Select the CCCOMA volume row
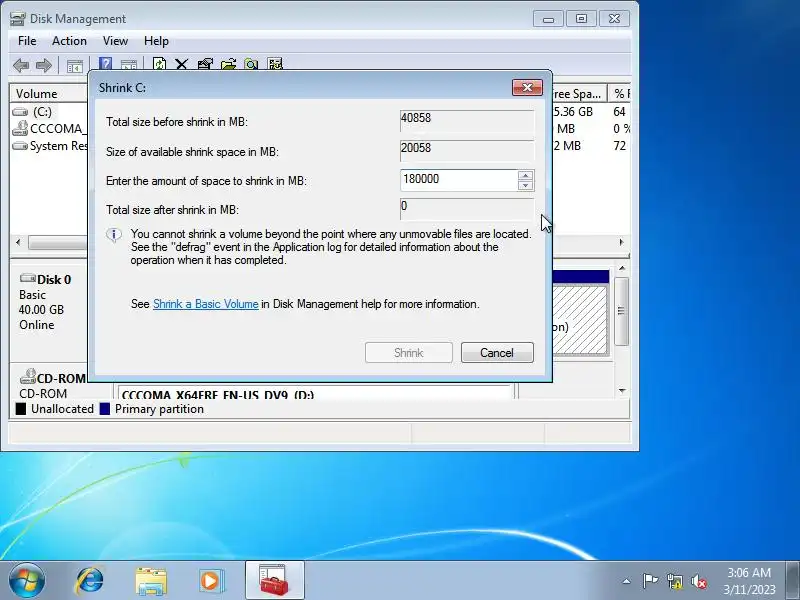 point(49,129)
